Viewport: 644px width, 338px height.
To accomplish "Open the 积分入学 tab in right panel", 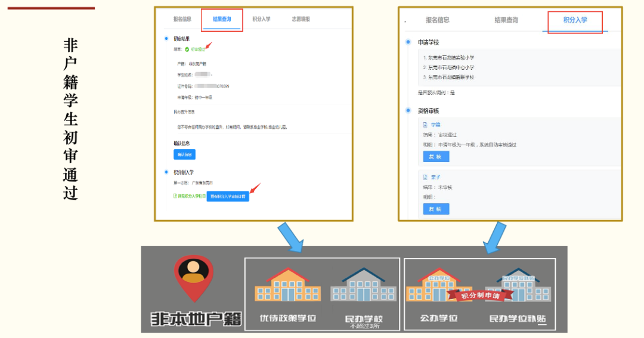I will 575,20.
